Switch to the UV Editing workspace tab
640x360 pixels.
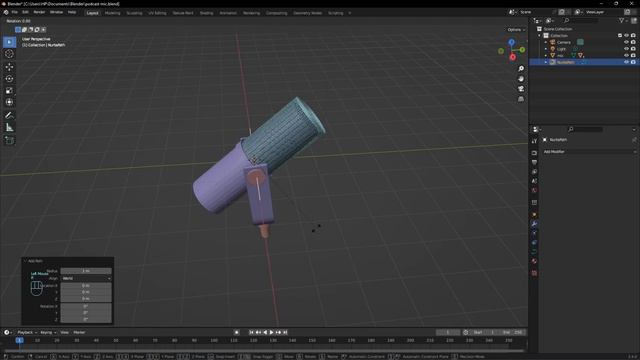point(157,13)
